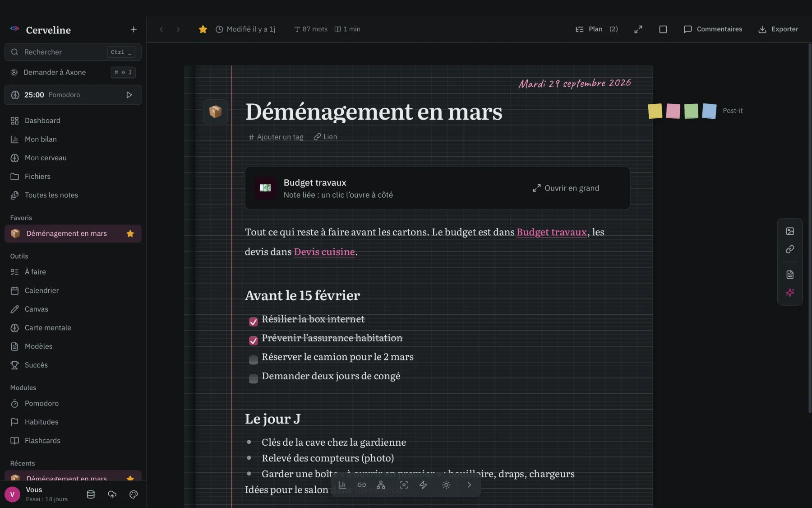Open Budget travaux with Ouvrir en grand
The height and width of the screenshot is (508, 812).
pyautogui.click(x=566, y=188)
